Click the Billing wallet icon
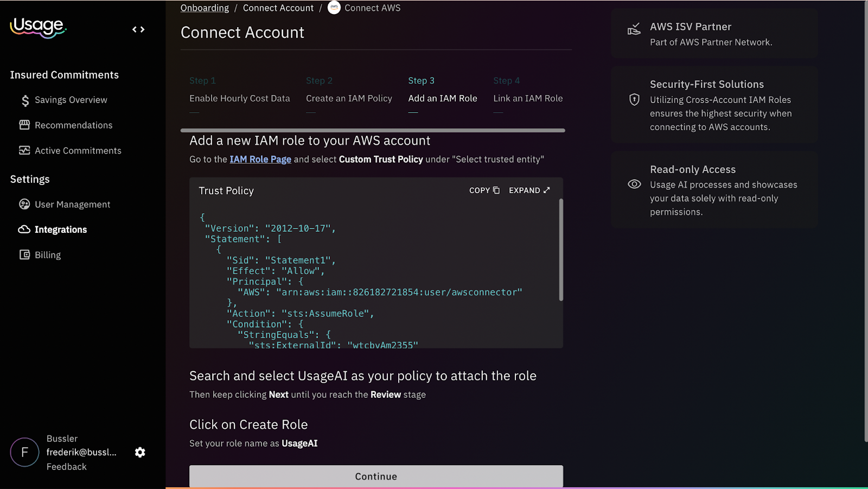 [24, 255]
